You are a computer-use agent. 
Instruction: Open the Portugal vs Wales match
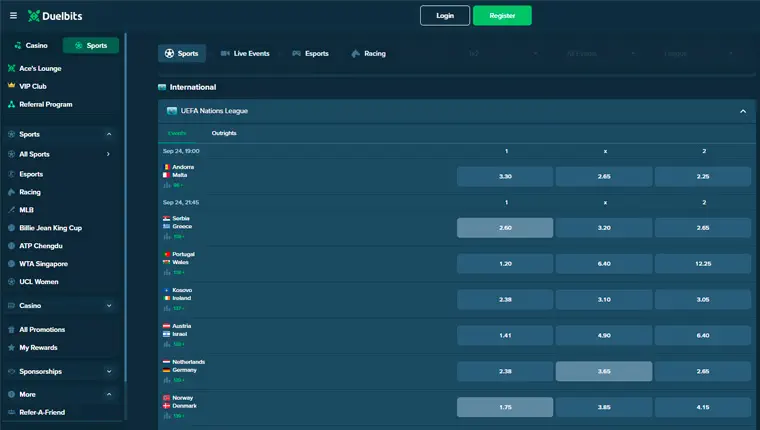[x=179, y=258]
